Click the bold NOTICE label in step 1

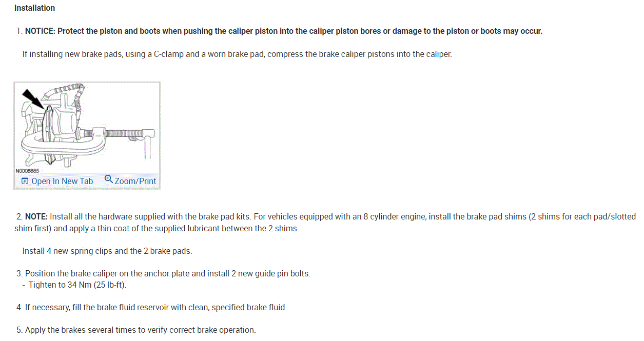[x=41, y=31]
